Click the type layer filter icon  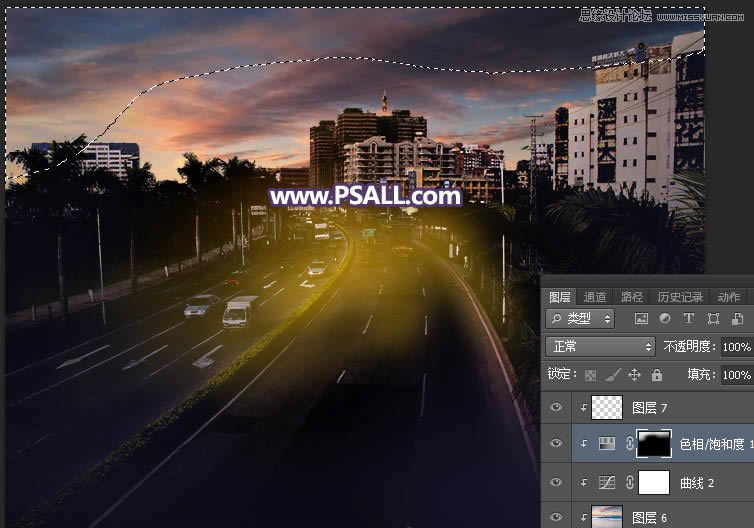pyautogui.click(x=689, y=319)
